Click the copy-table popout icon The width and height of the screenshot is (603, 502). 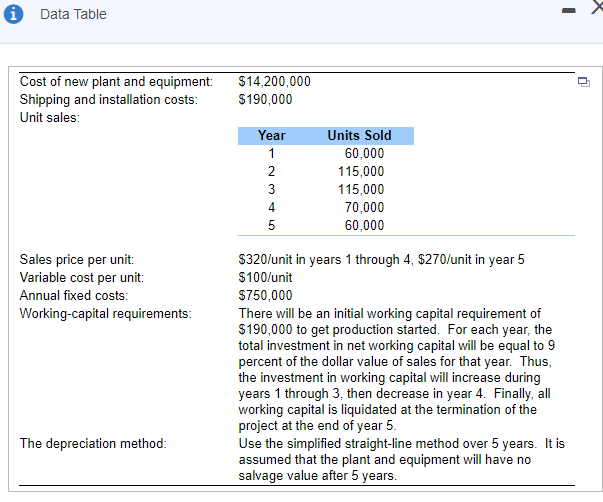[583, 82]
